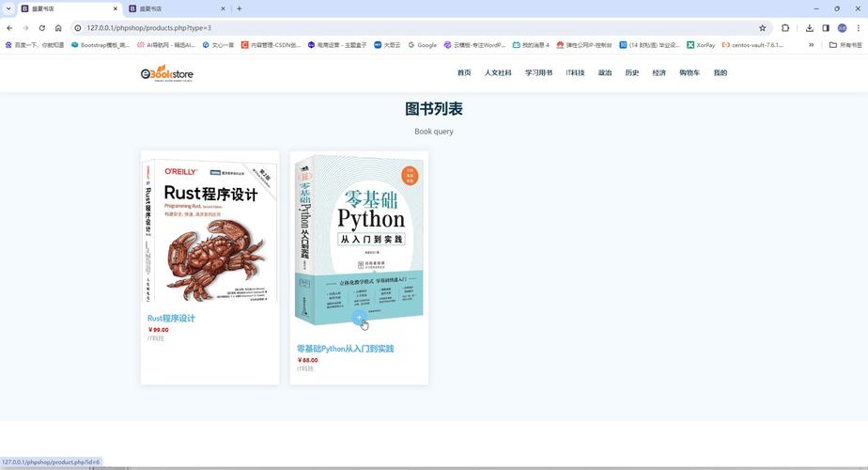Open the Rust程序设计 title link

point(171,318)
